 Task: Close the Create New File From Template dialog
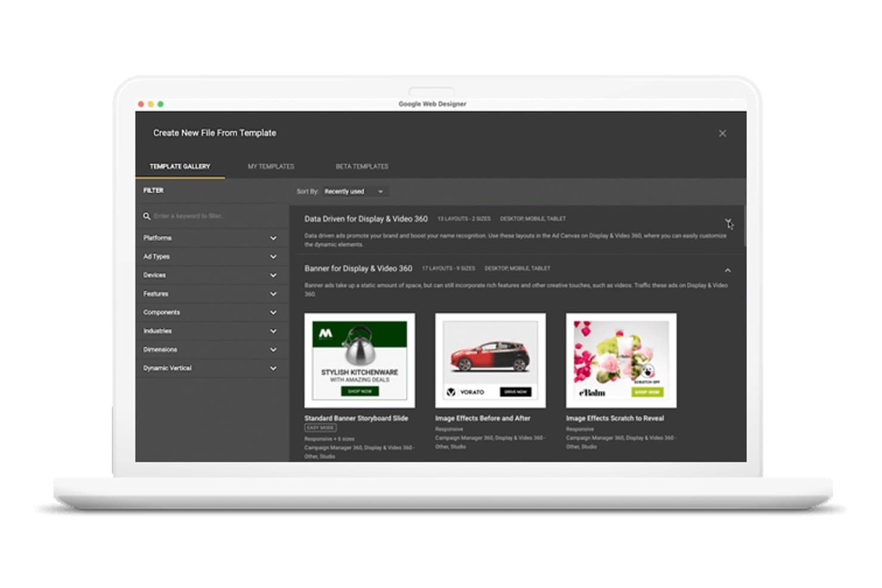[722, 133]
